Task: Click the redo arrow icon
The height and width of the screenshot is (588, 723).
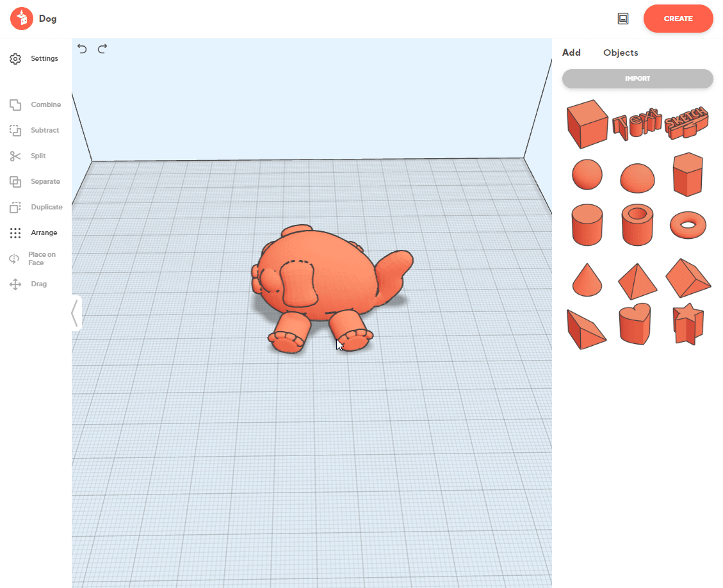Action: 102,49
